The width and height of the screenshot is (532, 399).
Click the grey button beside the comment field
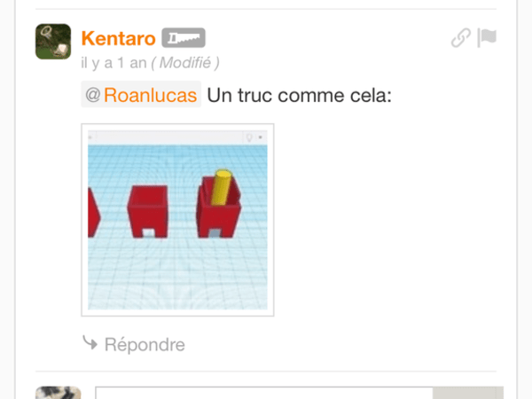pos(468,393)
